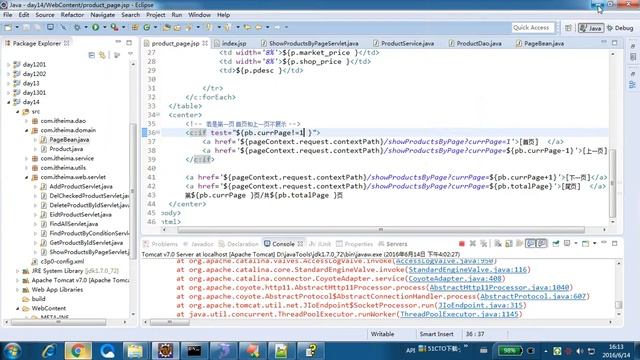Switch to ProductDao.java tab
640x360 pixels.
pyautogui.click(x=475, y=43)
